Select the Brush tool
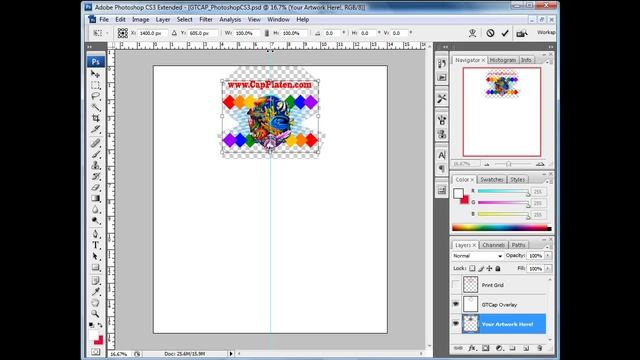 (x=96, y=154)
